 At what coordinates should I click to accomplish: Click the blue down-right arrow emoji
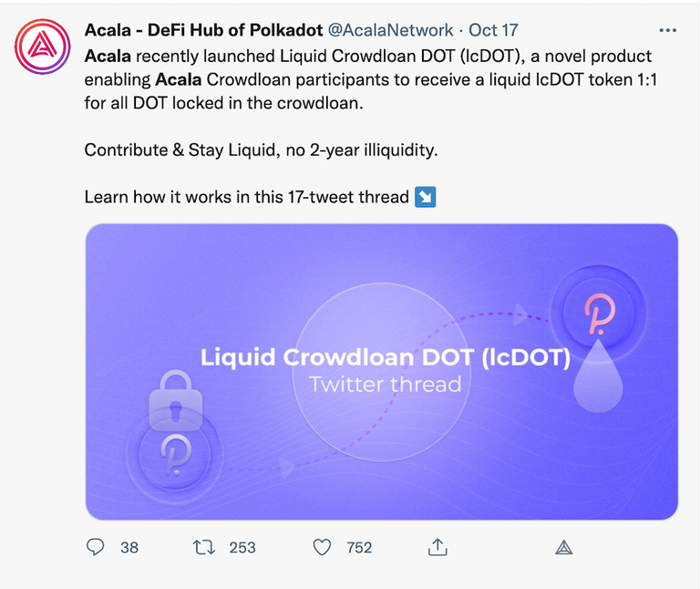tap(426, 197)
